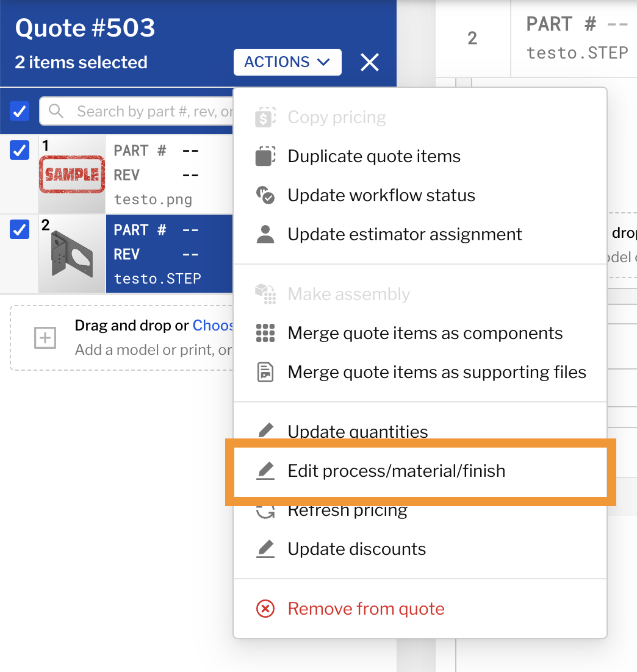Click the Choose file link
Viewport: 637px width, 672px height.
pyautogui.click(x=213, y=326)
